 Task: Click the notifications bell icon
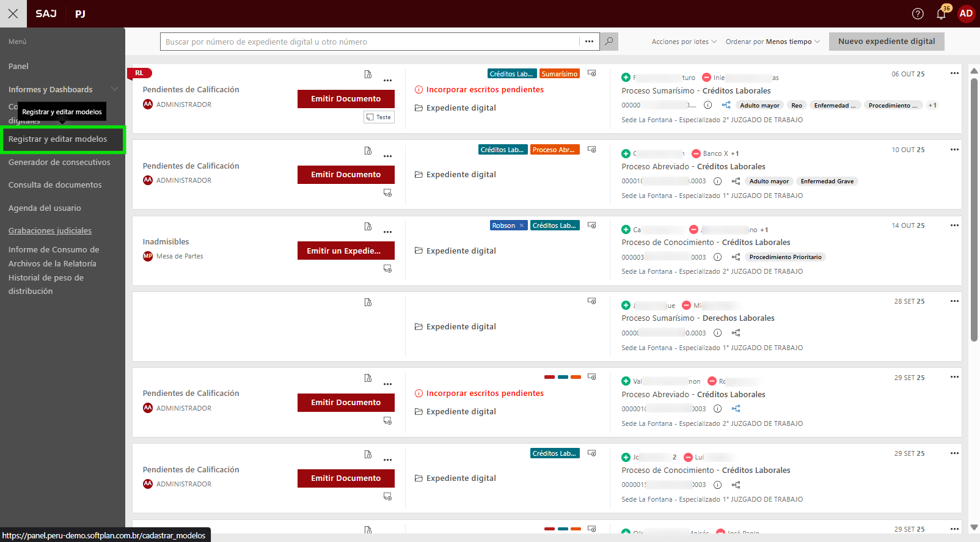pyautogui.click(x=941, y=14)
